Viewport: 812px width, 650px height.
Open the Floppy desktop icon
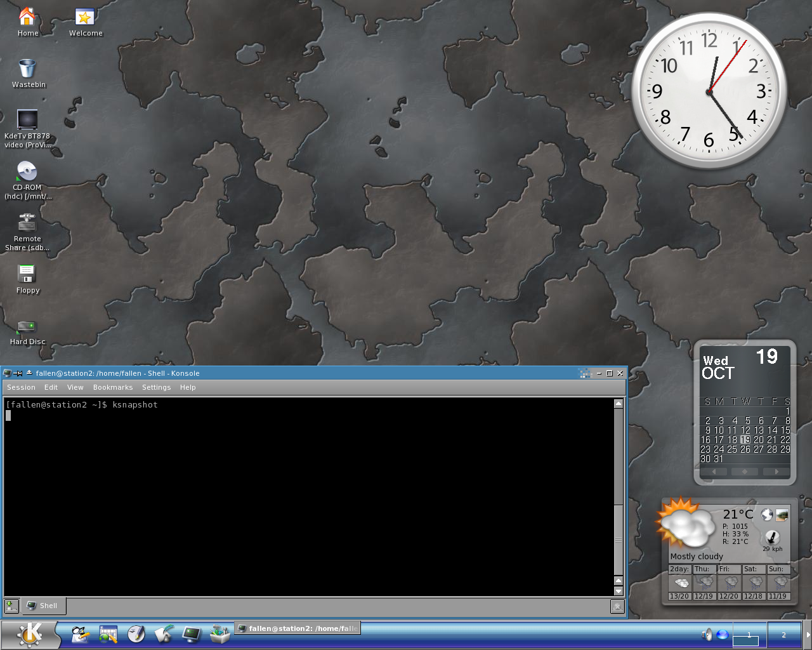point(27,274)
